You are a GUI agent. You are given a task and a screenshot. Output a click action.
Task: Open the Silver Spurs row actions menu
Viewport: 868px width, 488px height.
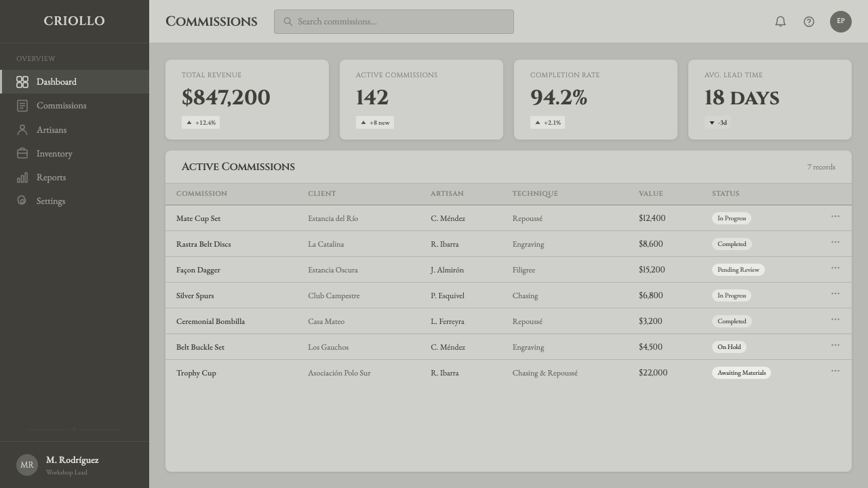[835, 294]
